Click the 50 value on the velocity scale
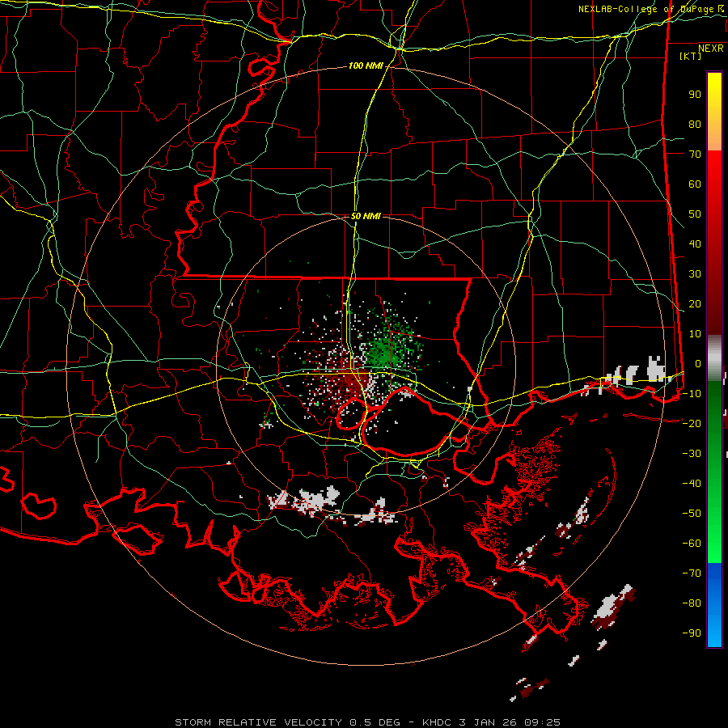The width and height of the screenshot is (728, 728). coord(695,214)
